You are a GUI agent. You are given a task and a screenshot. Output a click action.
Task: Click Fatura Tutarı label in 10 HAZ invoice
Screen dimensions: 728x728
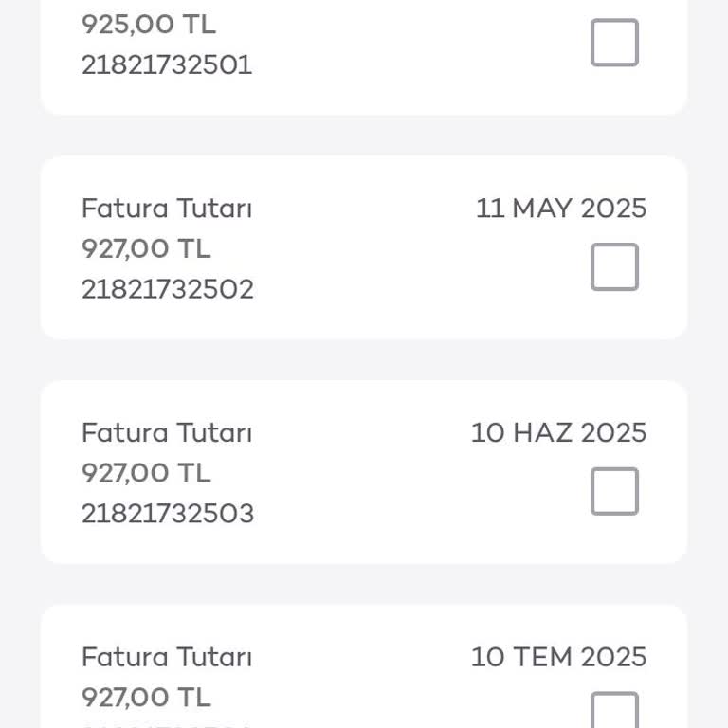pos(167,432)
